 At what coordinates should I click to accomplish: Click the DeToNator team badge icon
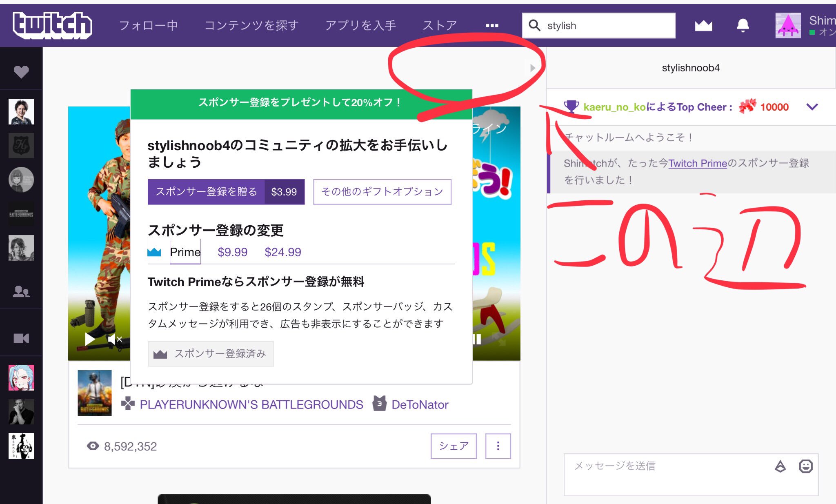click(x=379, y=404)
